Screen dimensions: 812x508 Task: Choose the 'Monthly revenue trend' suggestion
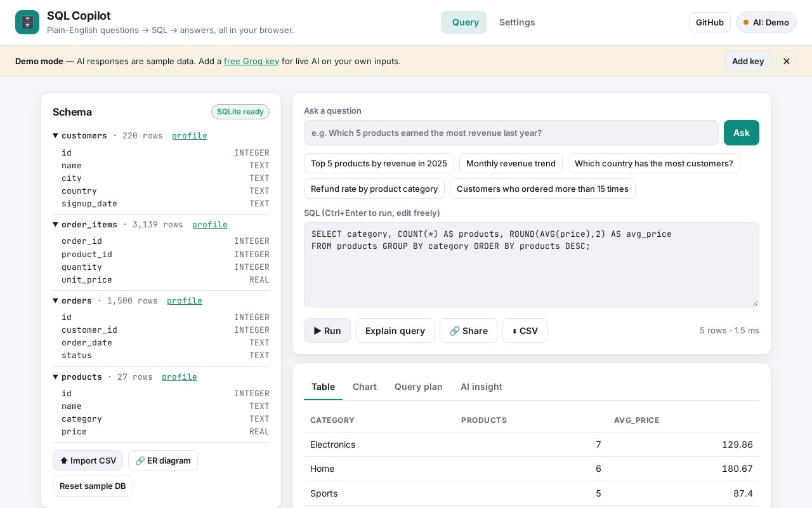click(x=511, y=163)
